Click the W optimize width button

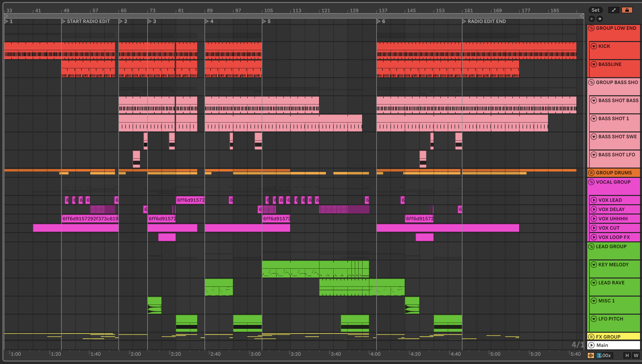point(636,355)
